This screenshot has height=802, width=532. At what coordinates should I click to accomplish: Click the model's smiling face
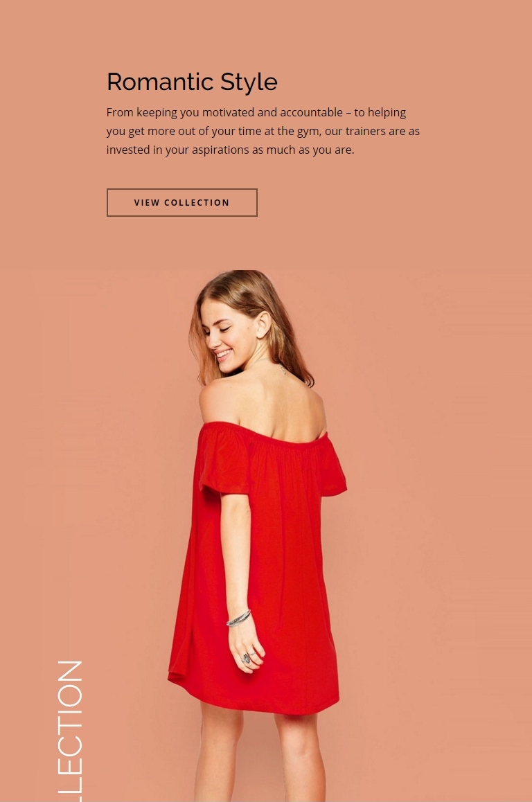[x=225, y=337]
